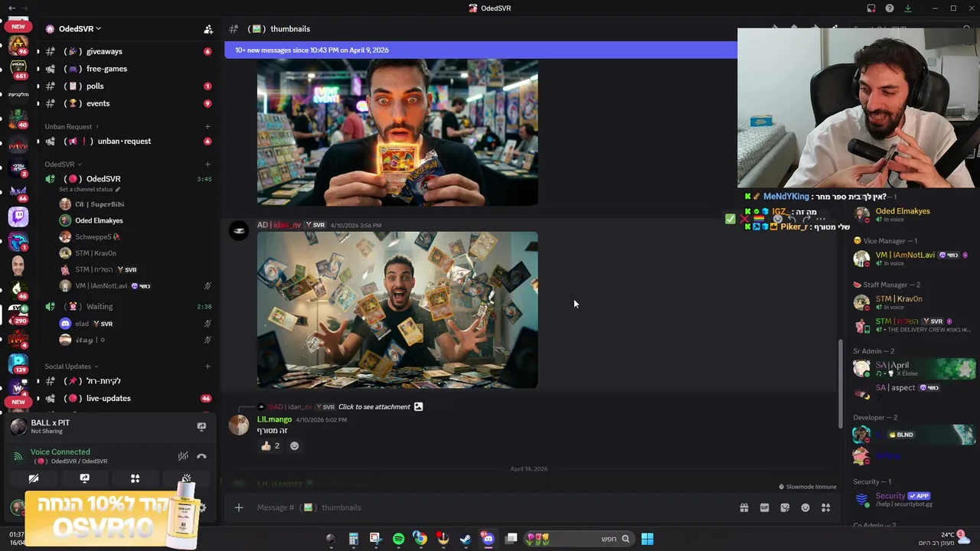Screen dimensions: 980x551
Task: Click the green download update icon
Action: 908,8
